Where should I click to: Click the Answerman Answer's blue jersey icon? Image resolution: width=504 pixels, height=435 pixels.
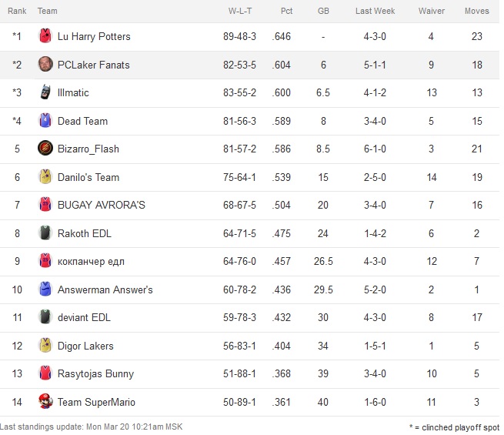pos(45,289)
